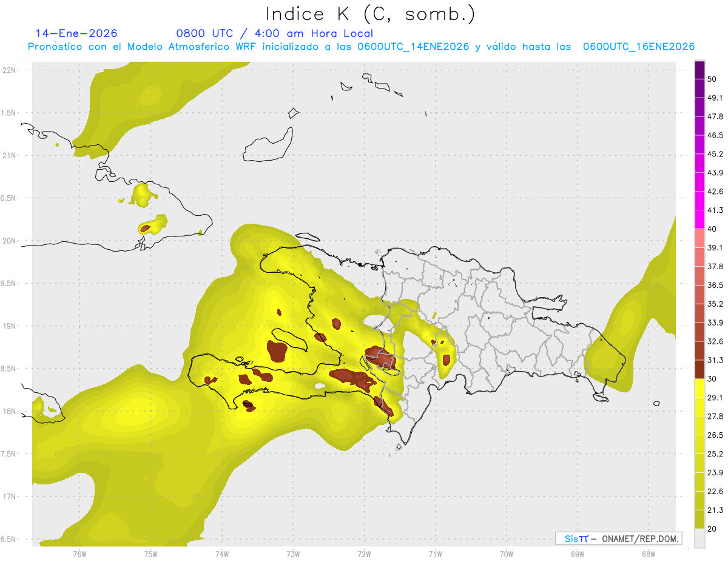Screen dimensions: 728x562
Task: Click the colorbar label "50"
Action: pos(713,79)
